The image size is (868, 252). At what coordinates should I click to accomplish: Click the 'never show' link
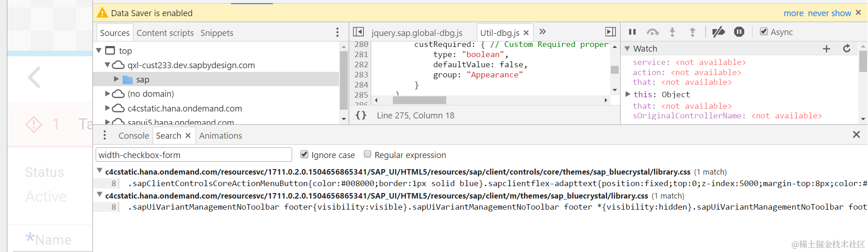829,13
